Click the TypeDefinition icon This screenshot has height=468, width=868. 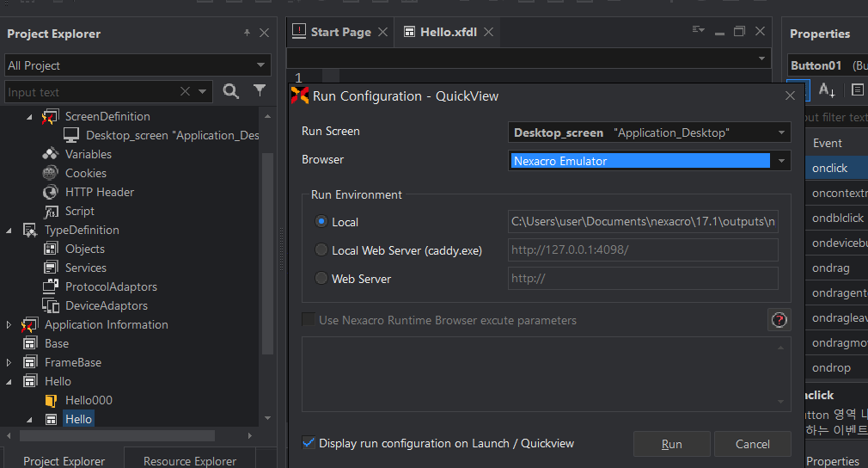(x=30, y=230)
